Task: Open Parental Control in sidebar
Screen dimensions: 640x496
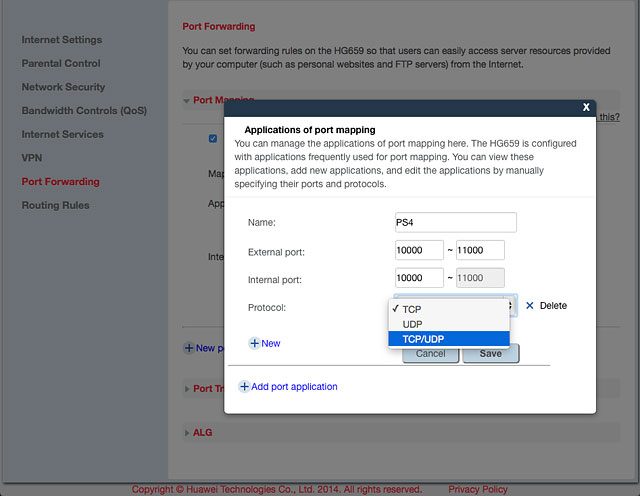Action: click(61, 63)
